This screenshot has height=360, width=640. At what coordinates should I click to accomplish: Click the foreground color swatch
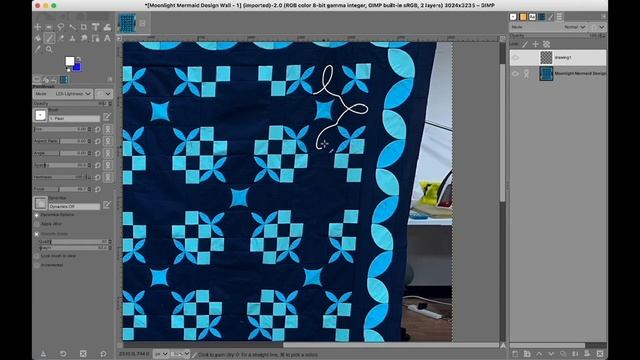pos(70,61)
